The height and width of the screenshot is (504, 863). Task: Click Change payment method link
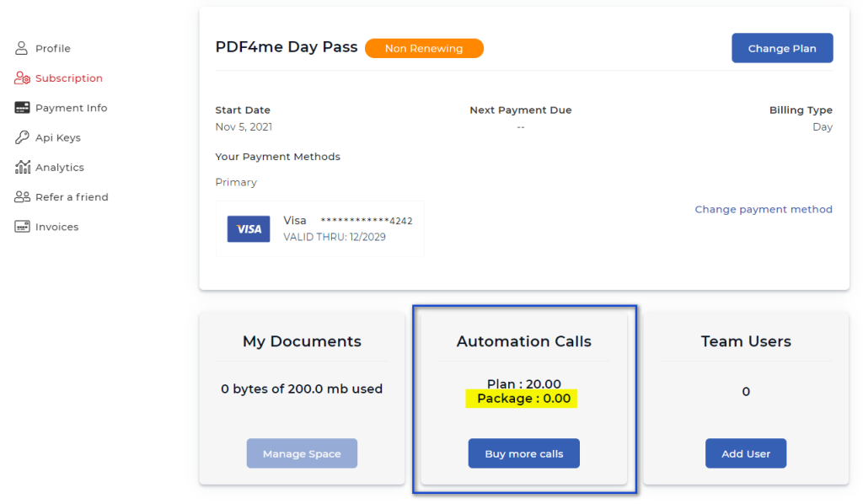coord(764,209)
